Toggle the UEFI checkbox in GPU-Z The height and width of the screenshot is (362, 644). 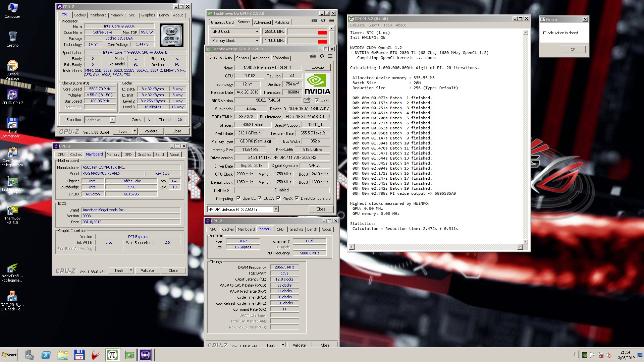coord(317,100)
